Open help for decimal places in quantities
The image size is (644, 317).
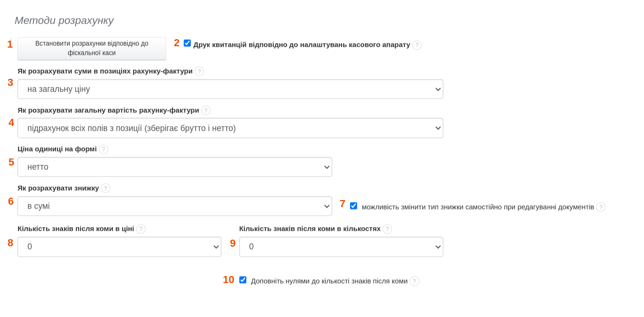[387, 229]
